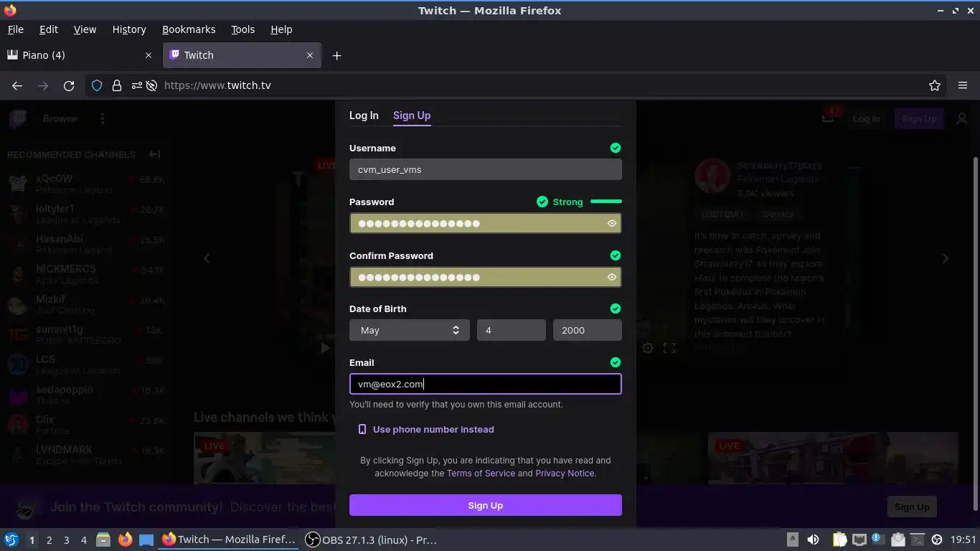Open the Twitch notifications inbox

828,117
